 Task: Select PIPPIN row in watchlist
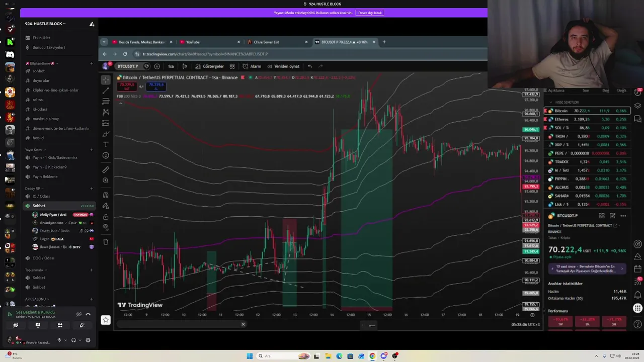coord(587,178)
